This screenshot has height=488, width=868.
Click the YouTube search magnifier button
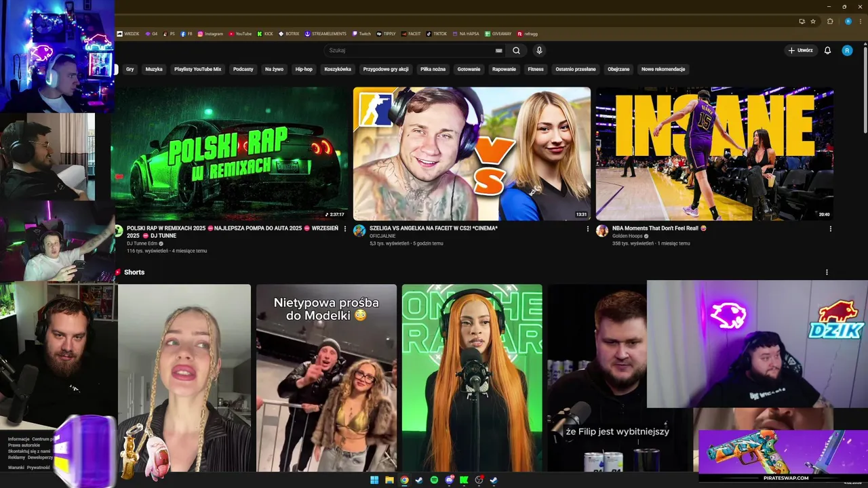click(x=517, y=50)
